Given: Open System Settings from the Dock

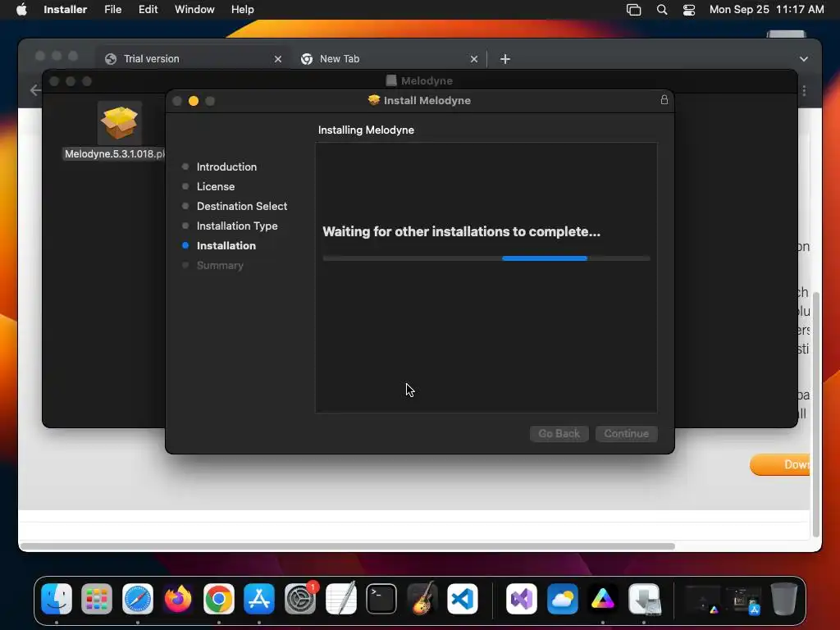Looking at the screenshot, I should [300, 598].
